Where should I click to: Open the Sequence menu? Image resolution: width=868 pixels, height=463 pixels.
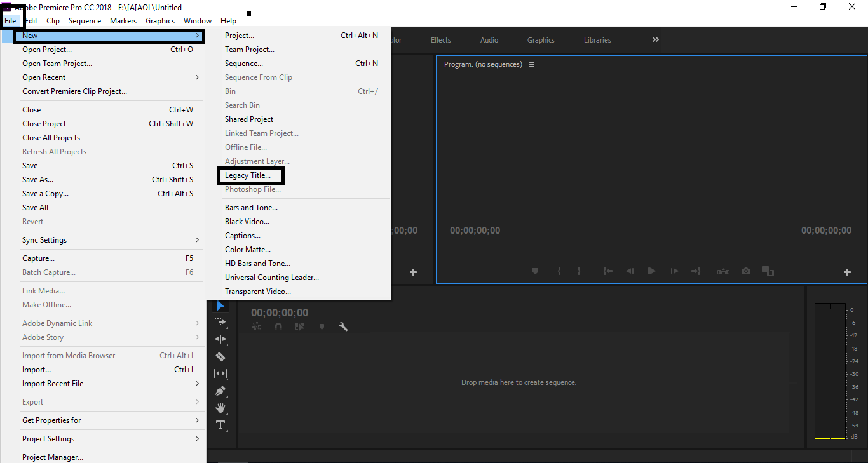(85, 21)
